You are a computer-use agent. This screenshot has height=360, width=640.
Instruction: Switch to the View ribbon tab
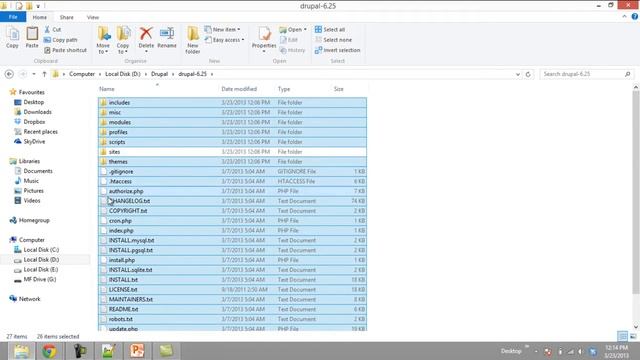(93, 17)
